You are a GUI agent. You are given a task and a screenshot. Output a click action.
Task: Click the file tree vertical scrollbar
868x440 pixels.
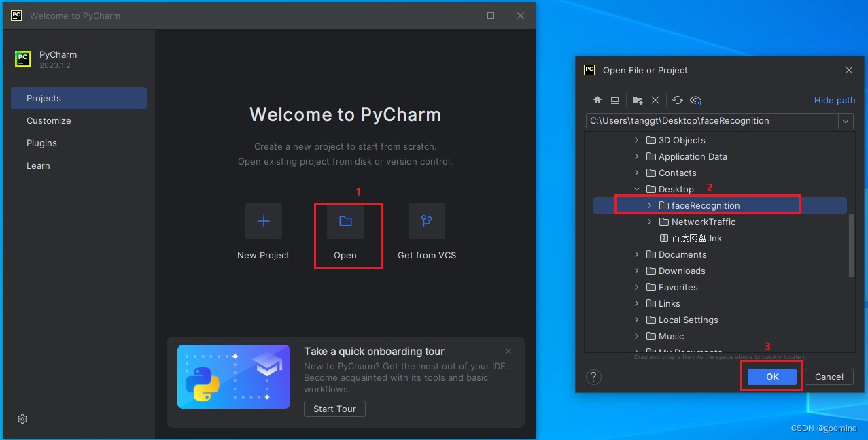(x=852, y=246)
